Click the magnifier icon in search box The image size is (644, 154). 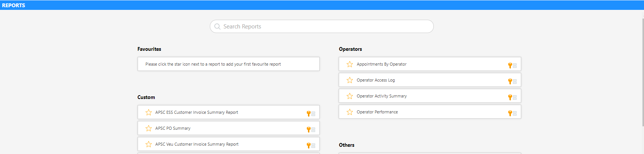coord(217,27)
